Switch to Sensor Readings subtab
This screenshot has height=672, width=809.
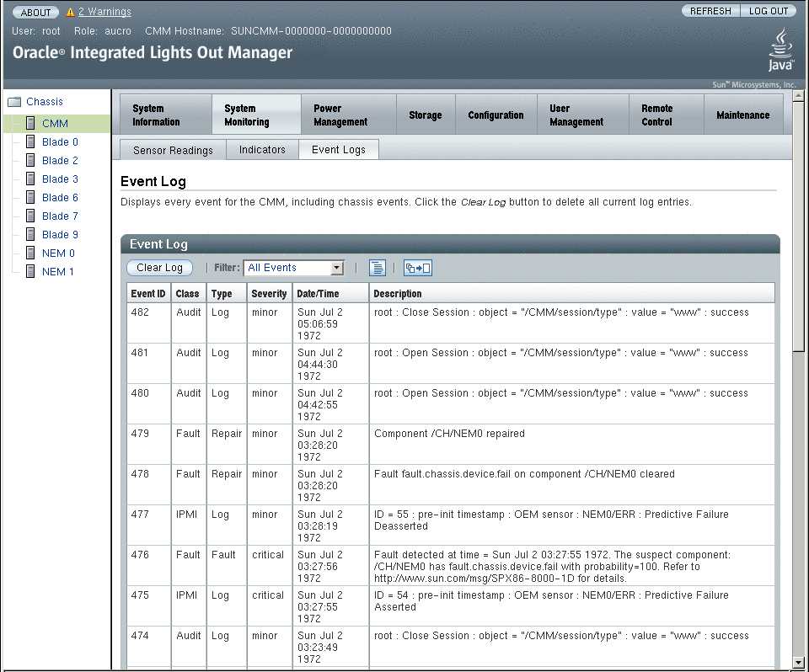coord(173,150)
